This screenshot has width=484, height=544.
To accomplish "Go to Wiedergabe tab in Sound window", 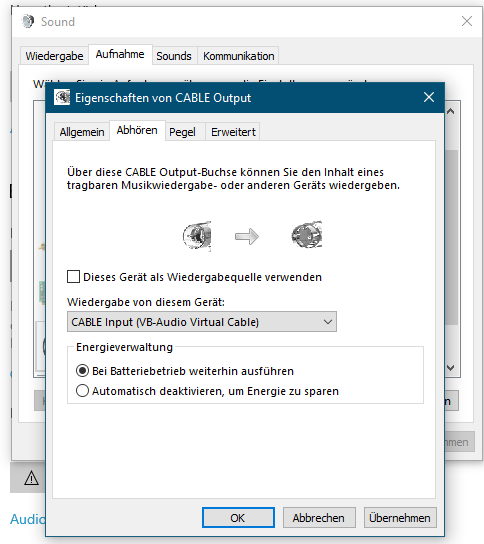I will point(54,56).
